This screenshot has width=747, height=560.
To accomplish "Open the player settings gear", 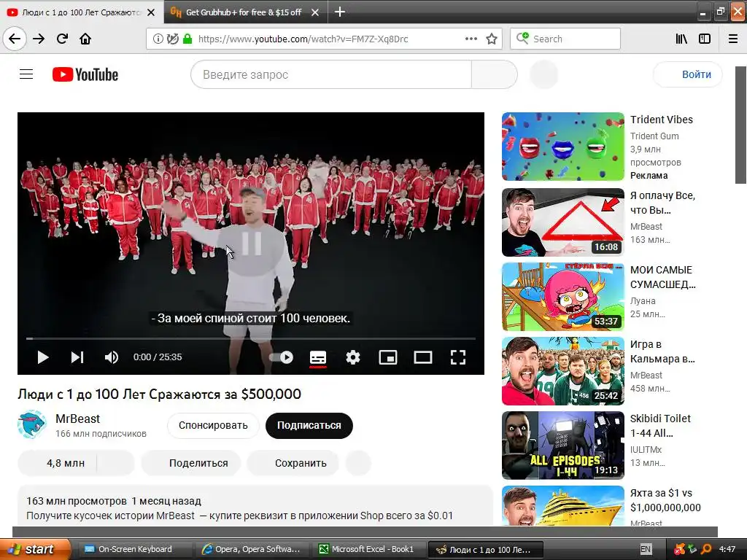I will (x=352, y=357).
